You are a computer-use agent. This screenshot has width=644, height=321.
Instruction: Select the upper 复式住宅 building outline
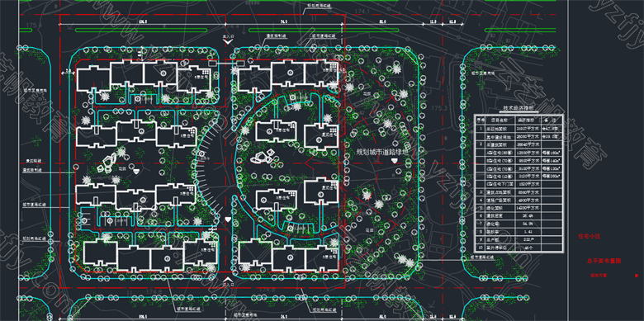(x=321, y=137)
